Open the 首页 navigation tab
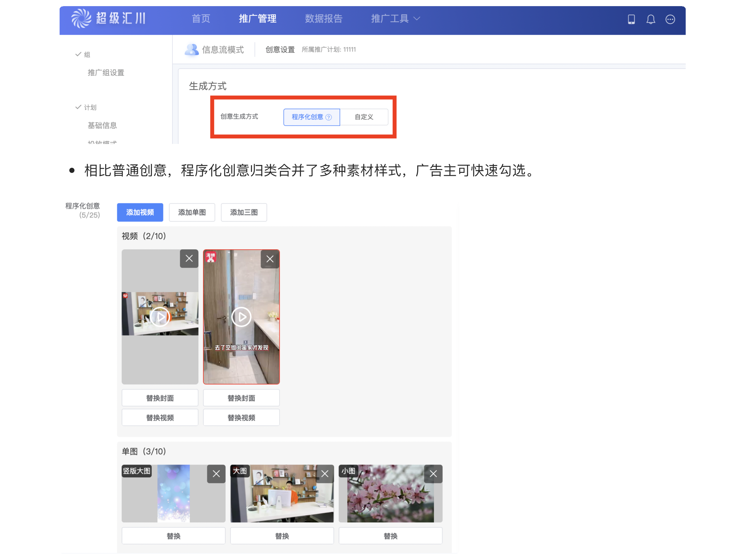This screenshot has width=745, height=560. [x=201, y=18]
